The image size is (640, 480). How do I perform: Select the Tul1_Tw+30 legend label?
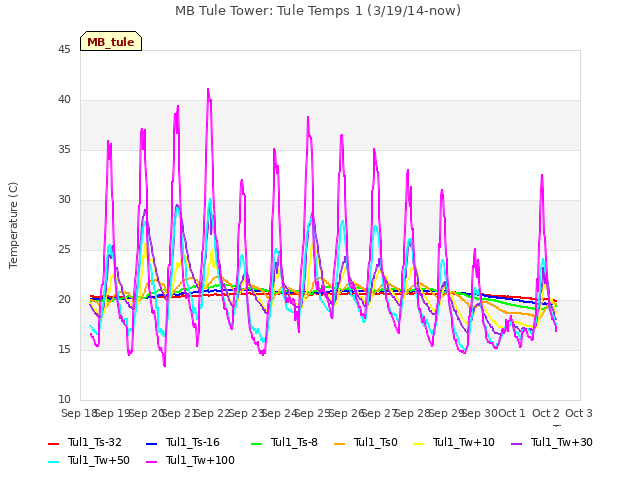[562, 442]
